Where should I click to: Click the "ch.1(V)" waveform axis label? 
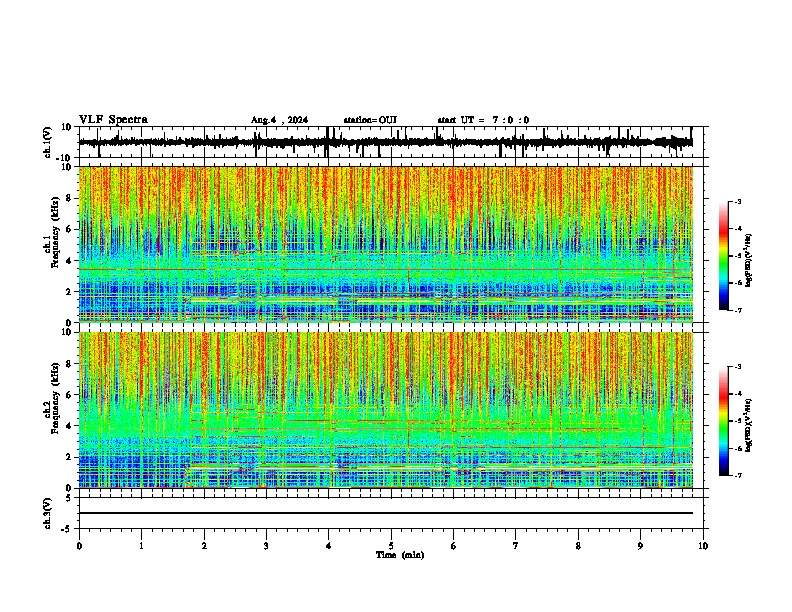(x=48, y=142)
